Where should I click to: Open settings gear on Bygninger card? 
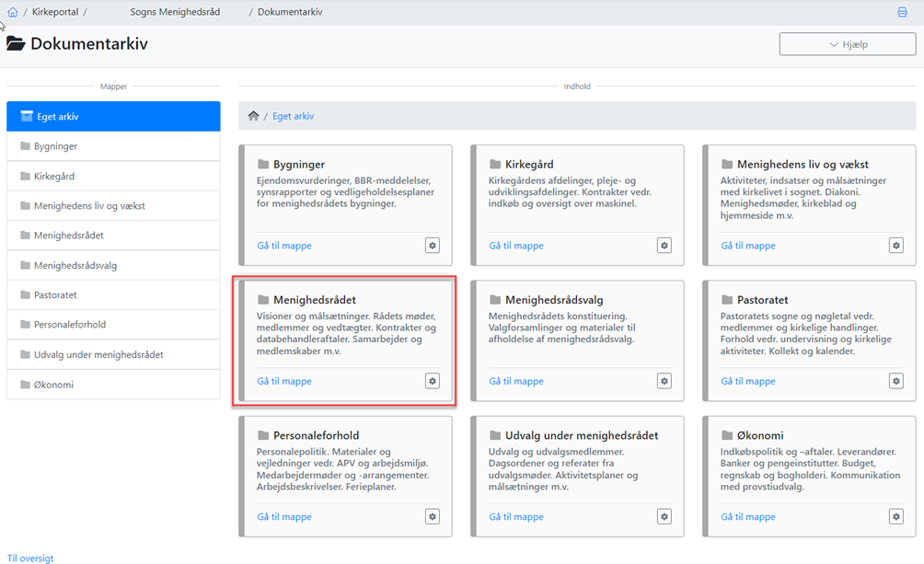click(x=433, y=245)
